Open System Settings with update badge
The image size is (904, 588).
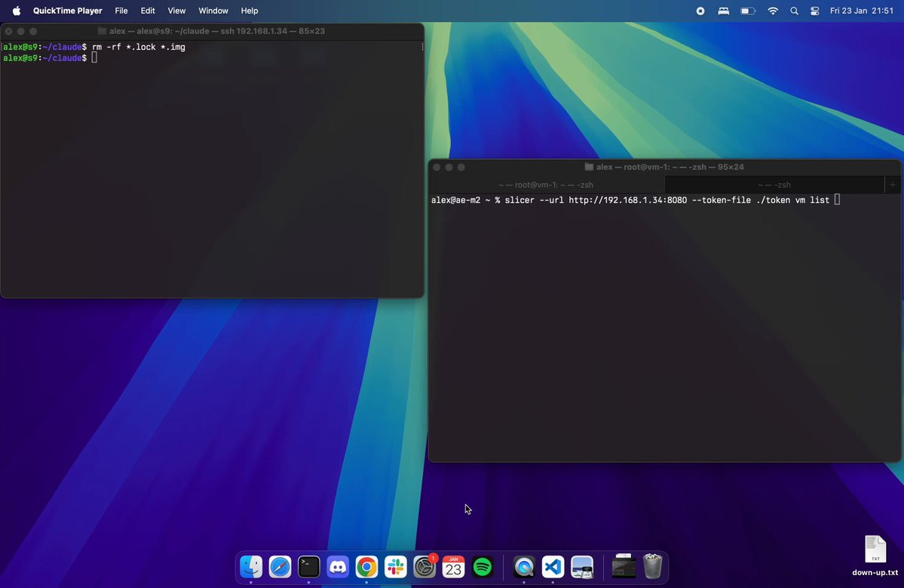(x=424, y=567)
